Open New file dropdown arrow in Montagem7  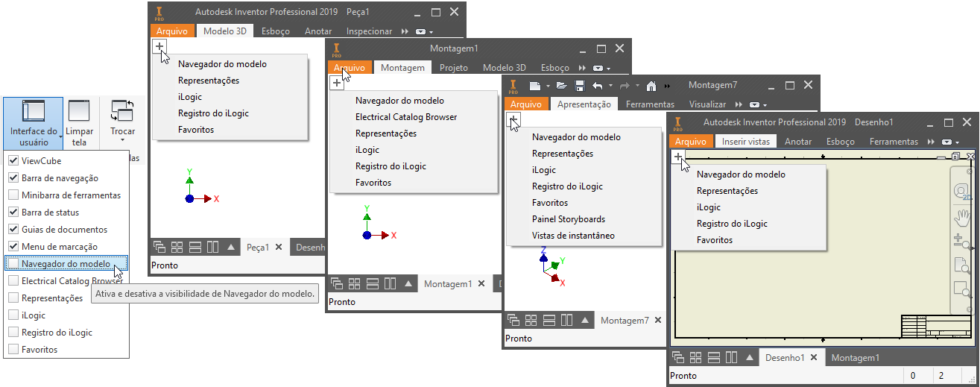[x=546, y=86]
